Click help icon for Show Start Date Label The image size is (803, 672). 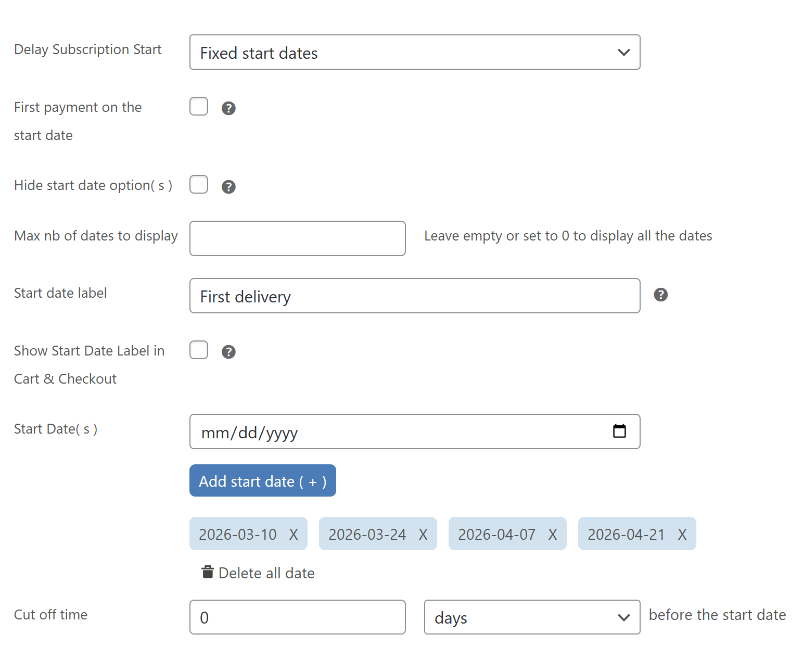[228, 352]
